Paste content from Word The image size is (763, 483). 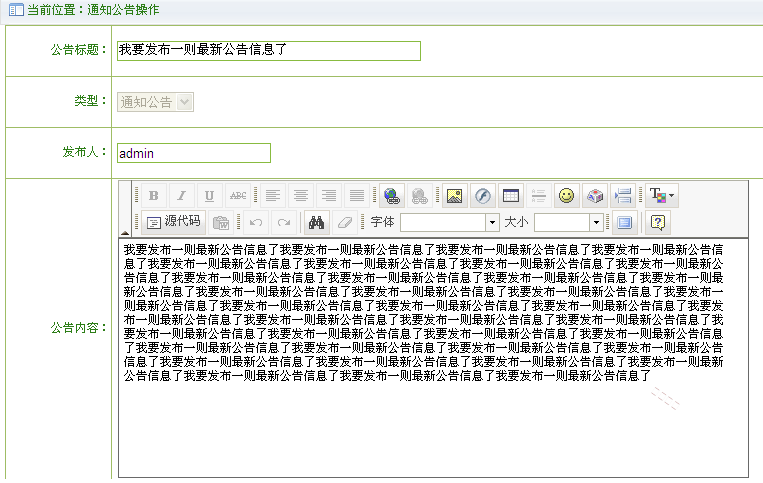point(221,222)
